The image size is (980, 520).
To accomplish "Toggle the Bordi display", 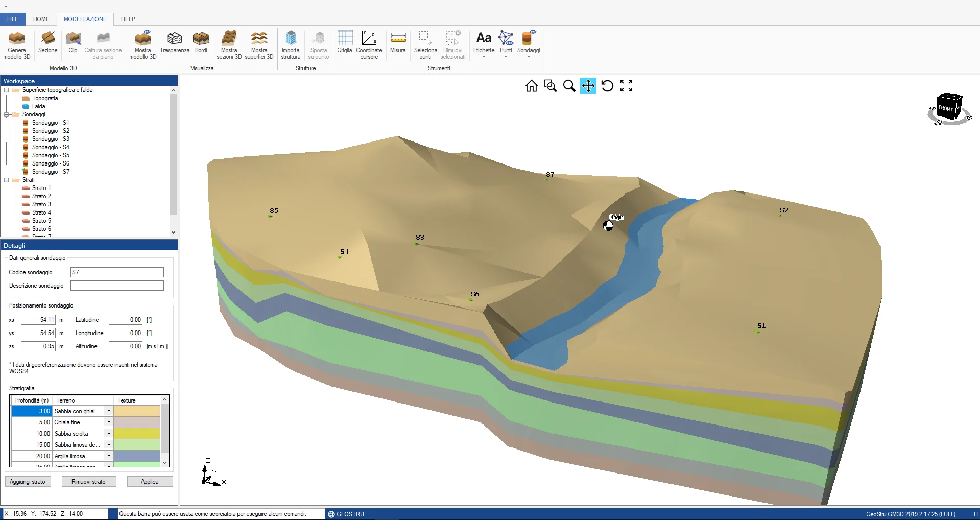I will [x=201, y=42].
